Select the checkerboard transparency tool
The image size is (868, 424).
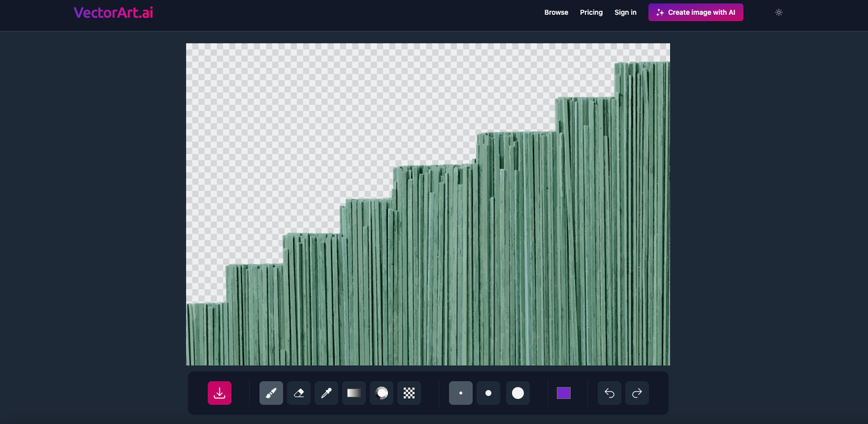(x=409, y=393)
